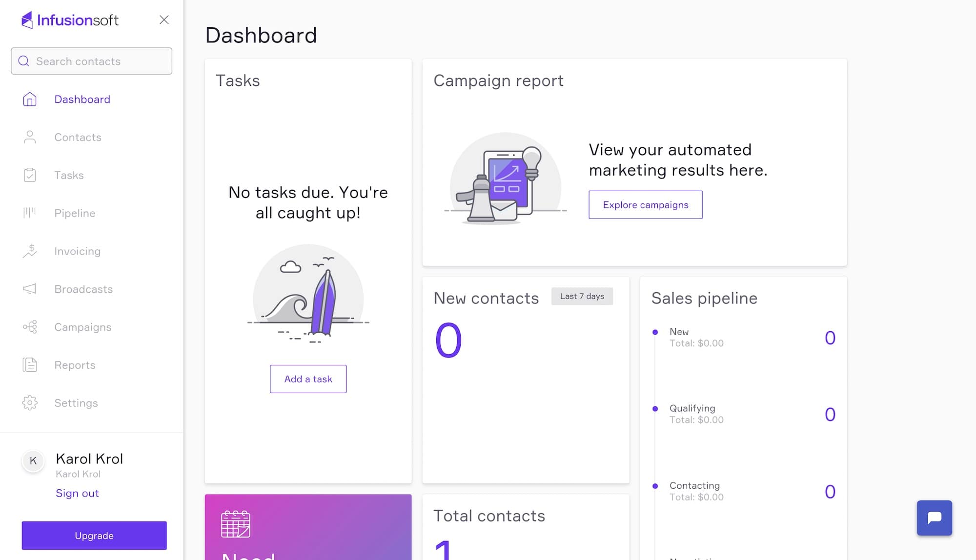Select the New stage in Sales pipeline
The image size is (976, 560).
coord(678,331)
